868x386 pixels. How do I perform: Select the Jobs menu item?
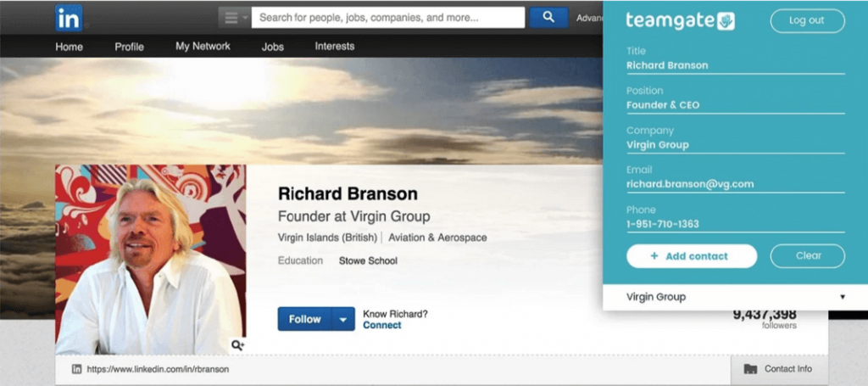tap(272, 47)
